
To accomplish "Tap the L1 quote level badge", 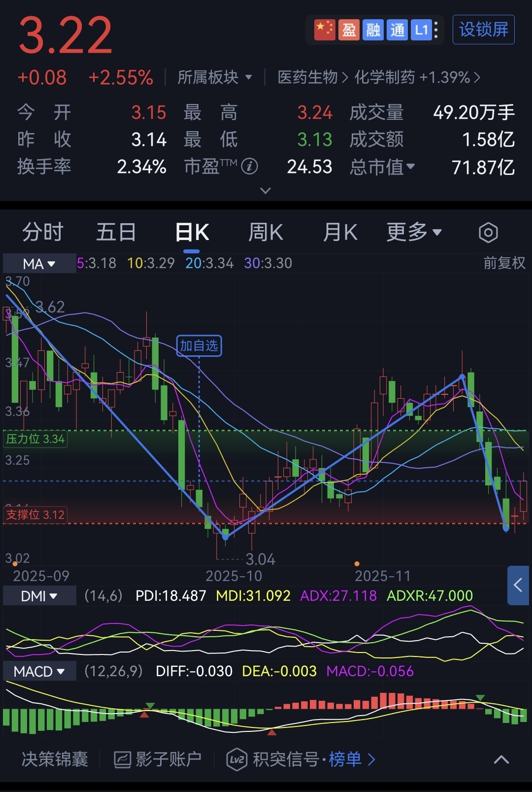I will coord(421,30).
